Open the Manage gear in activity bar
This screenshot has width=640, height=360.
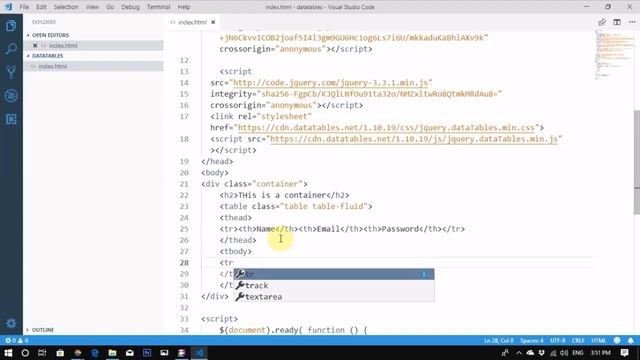point(11,323)
